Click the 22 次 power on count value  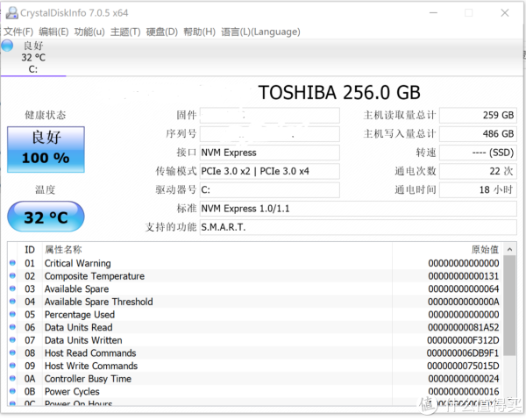click(x=478, y=171)
